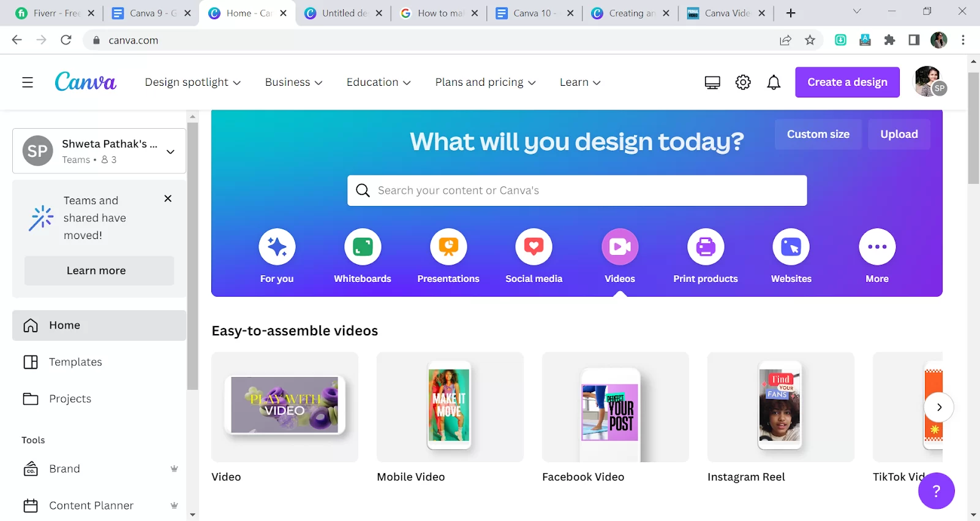This screenshot has width=980, height=521.
Task: Open the settings gear icon
Action: tap(743, 82)
